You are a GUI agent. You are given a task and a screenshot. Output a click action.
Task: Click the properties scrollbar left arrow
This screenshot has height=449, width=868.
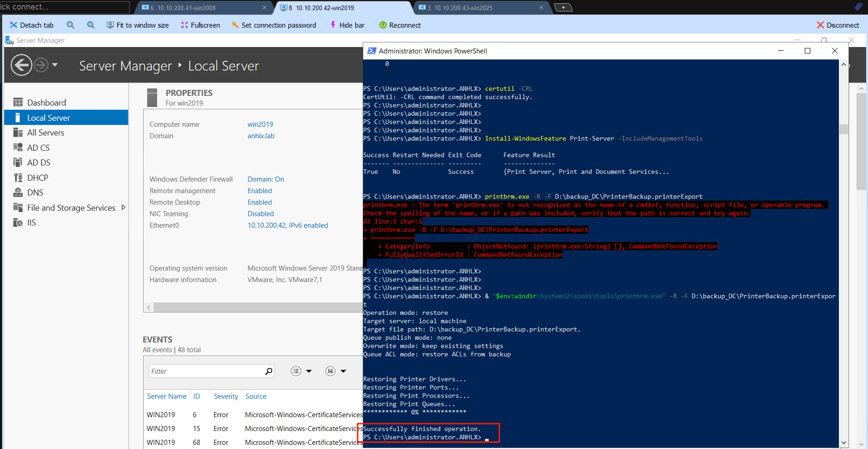pos(149,307)
